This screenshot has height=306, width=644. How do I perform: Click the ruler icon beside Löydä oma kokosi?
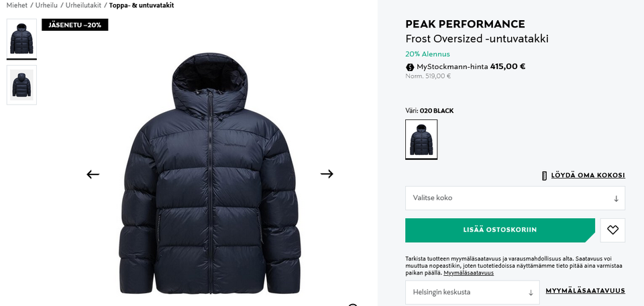click(545, 176)
